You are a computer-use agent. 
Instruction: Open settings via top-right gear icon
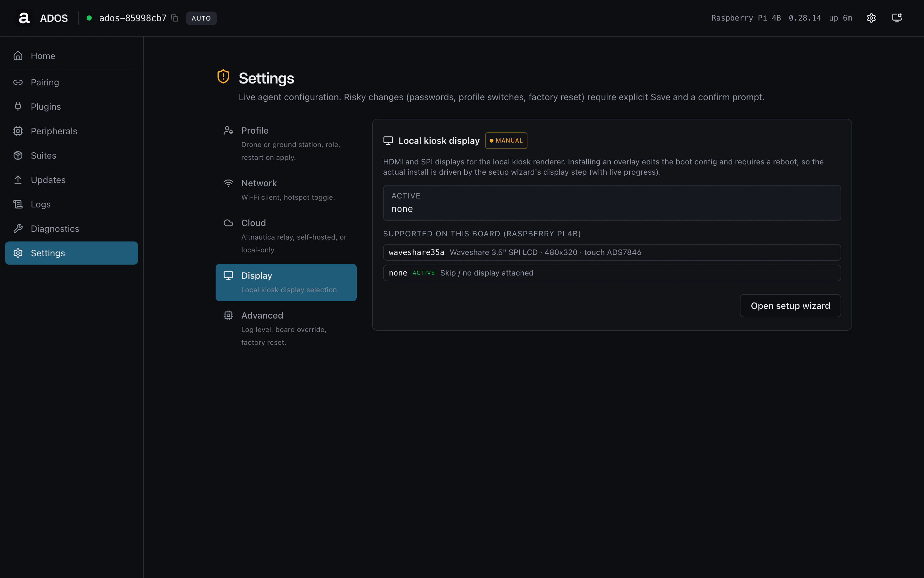tap(871, 18)
